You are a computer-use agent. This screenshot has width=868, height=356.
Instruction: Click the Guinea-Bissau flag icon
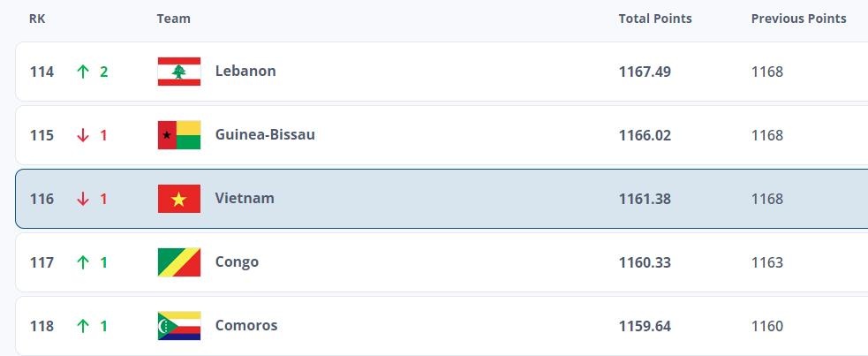pos(179,135)
